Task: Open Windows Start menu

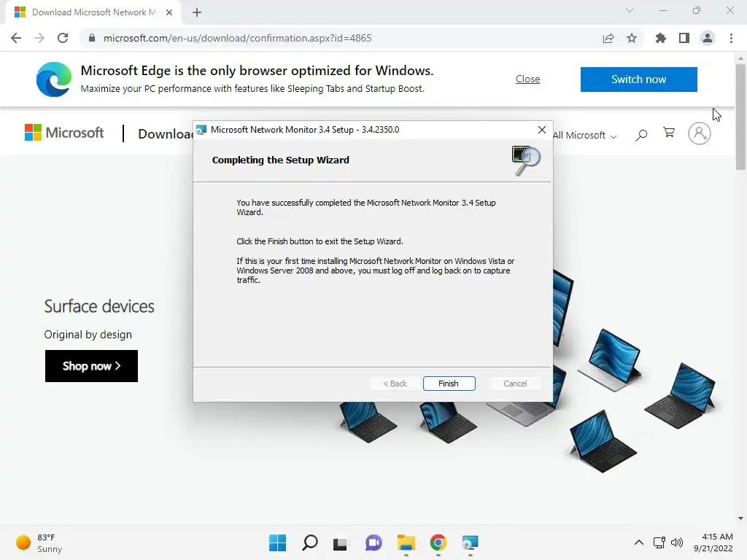Action: (x=277, y=542)
